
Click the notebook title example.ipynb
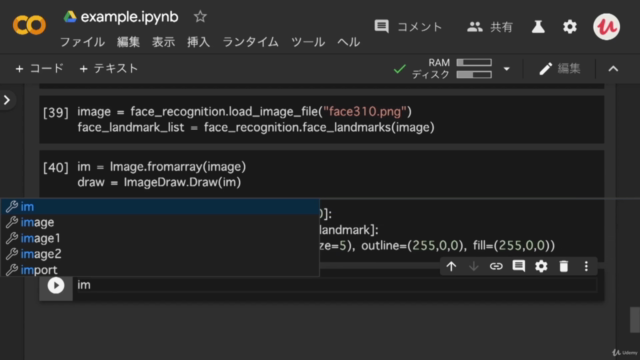(x=129, y=17)
